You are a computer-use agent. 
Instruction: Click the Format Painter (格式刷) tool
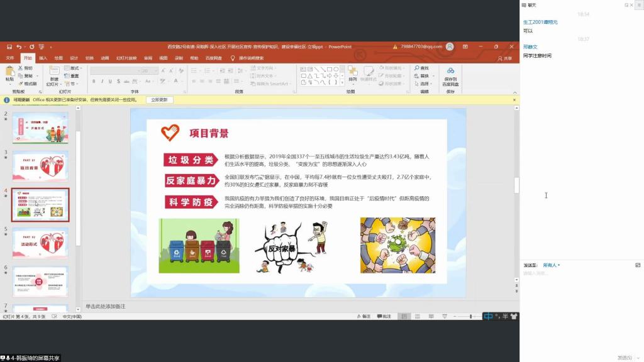point(28,84)
